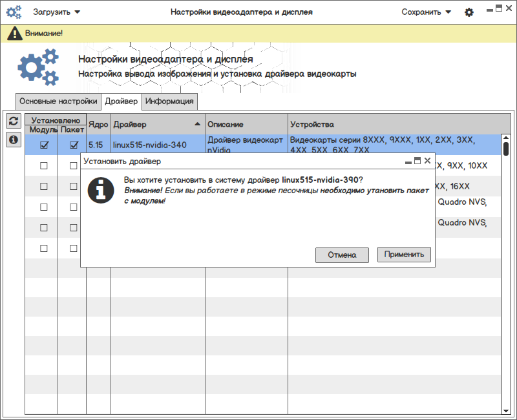The width and height of the screenshot is (517, 420).
Task: Switch to the Основные настройки tab
Action: [x=58, y=101]
